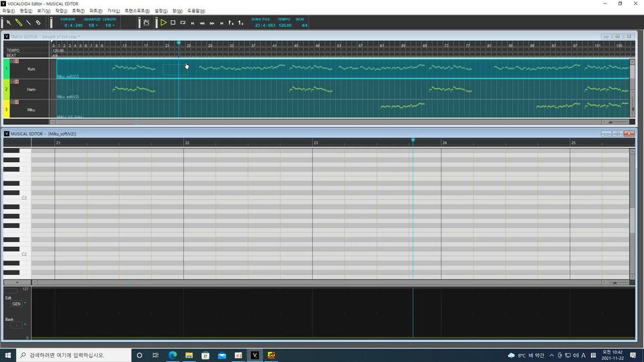This screenshot has width=644, height=362.
Task: Open the Windows Start menu
Action: point(8,355)
